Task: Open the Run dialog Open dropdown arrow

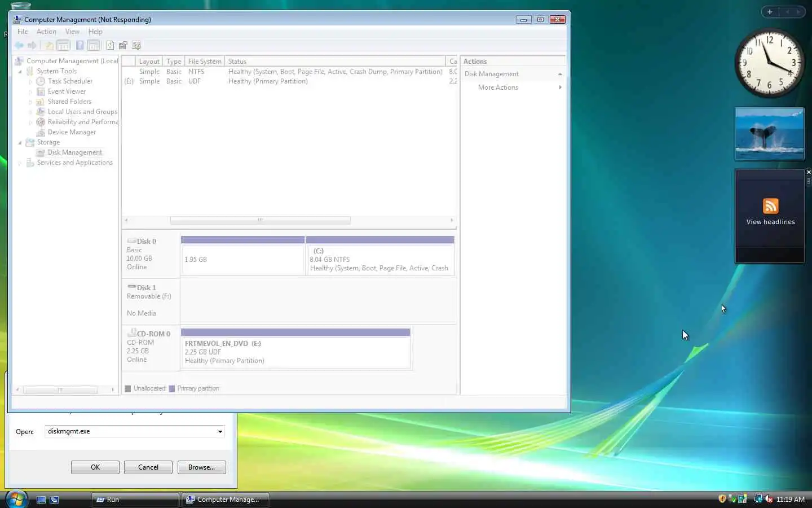Action: [220, 432]
